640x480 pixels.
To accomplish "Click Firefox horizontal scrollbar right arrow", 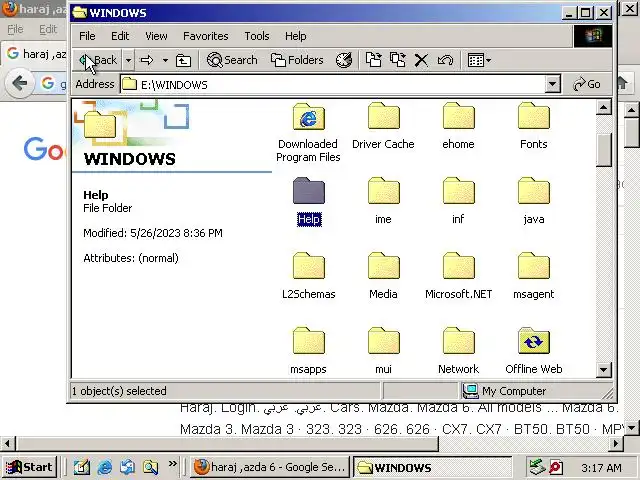I will [616, 443].
